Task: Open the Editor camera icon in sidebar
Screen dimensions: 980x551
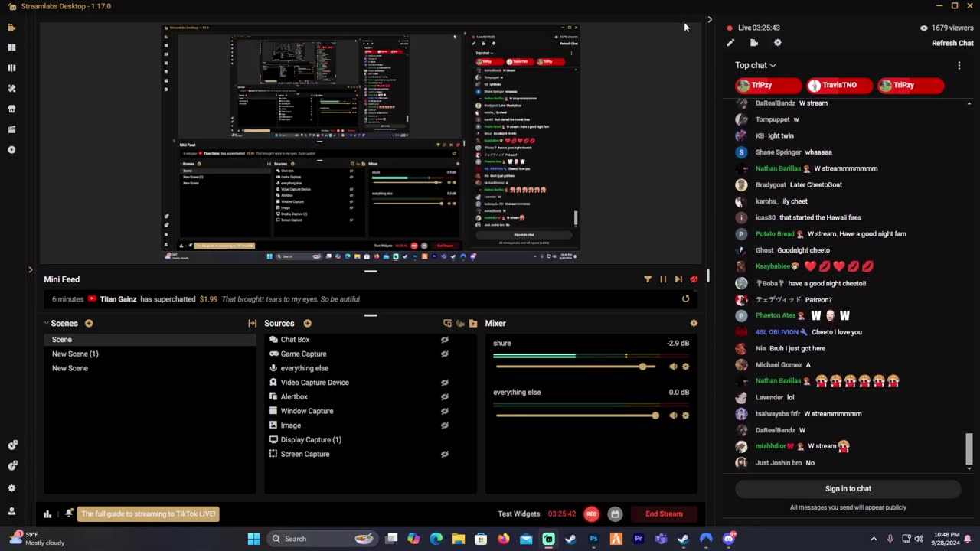Action: [x=11, y=27]
